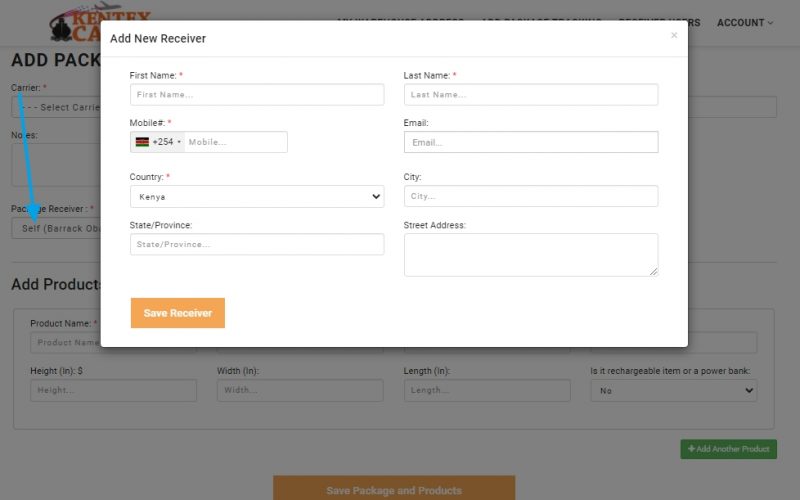Click the Height input field
This screenshot has height=500, width=800.
click(113, 391)
